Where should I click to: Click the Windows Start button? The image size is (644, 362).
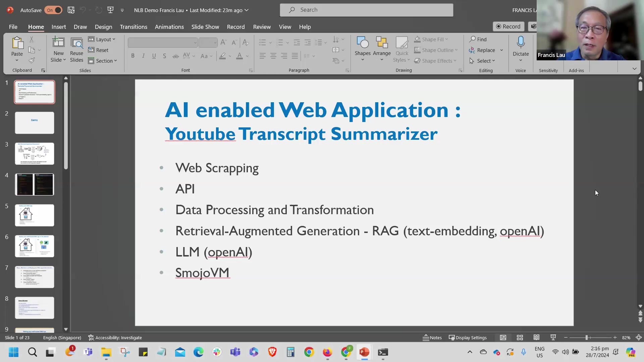tap(14, 352)
